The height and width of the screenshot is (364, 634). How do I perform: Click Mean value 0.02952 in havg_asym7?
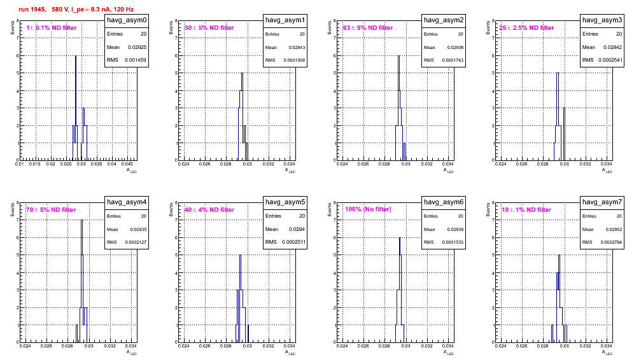pyautogui.click(x=614, y=230)
